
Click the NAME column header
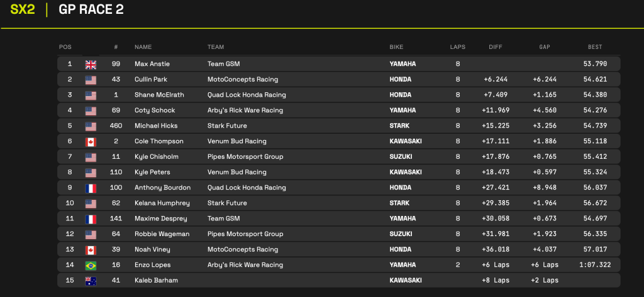(143, 47)
